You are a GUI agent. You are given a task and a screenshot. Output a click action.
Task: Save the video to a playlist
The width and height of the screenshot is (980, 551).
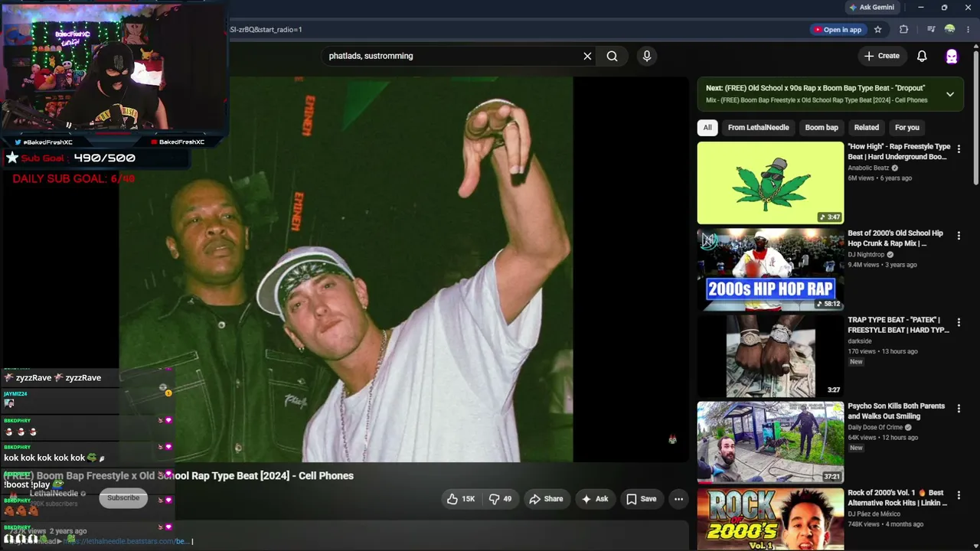(x=642, y=499)
